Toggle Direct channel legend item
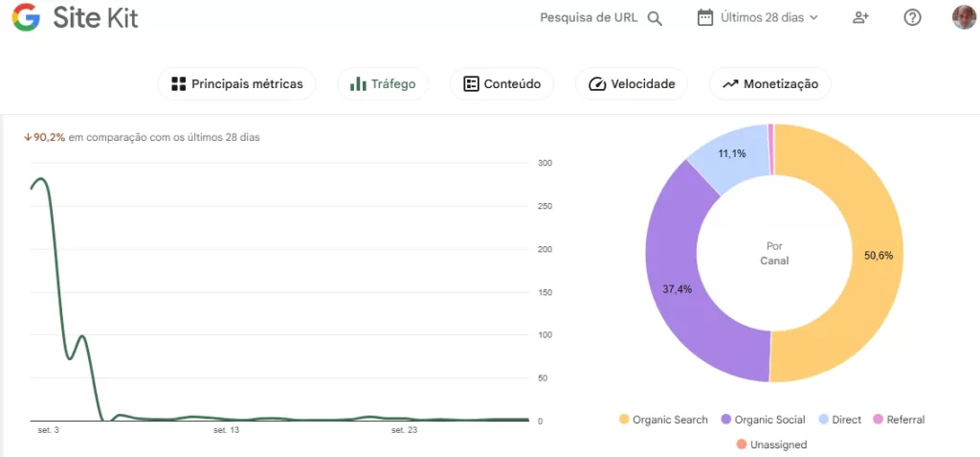Viewport: 980px width, 457px height. (838, 420)
